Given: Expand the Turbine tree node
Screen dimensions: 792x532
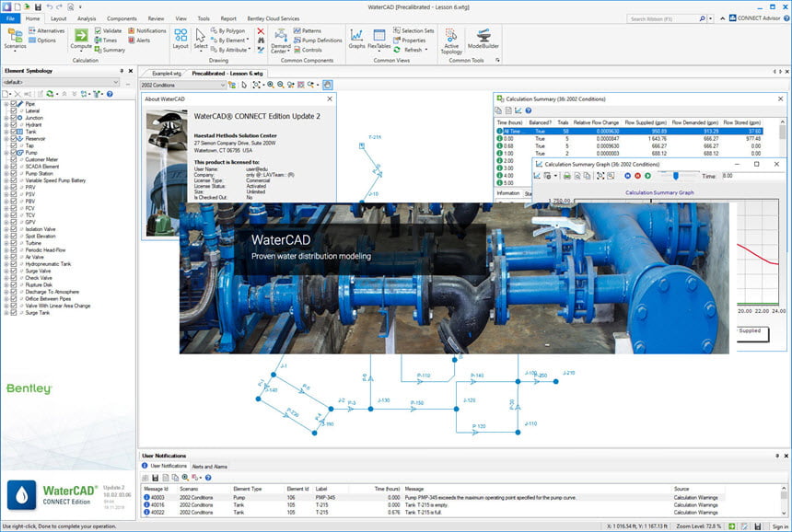Looking at the screenshot, I should click(x=6, y=243).
